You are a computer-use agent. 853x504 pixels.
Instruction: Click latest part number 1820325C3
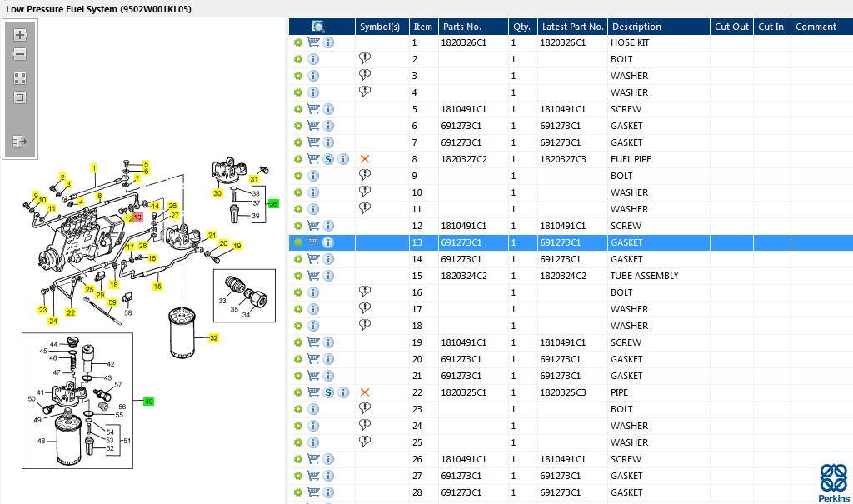click(x=563, y=392)
